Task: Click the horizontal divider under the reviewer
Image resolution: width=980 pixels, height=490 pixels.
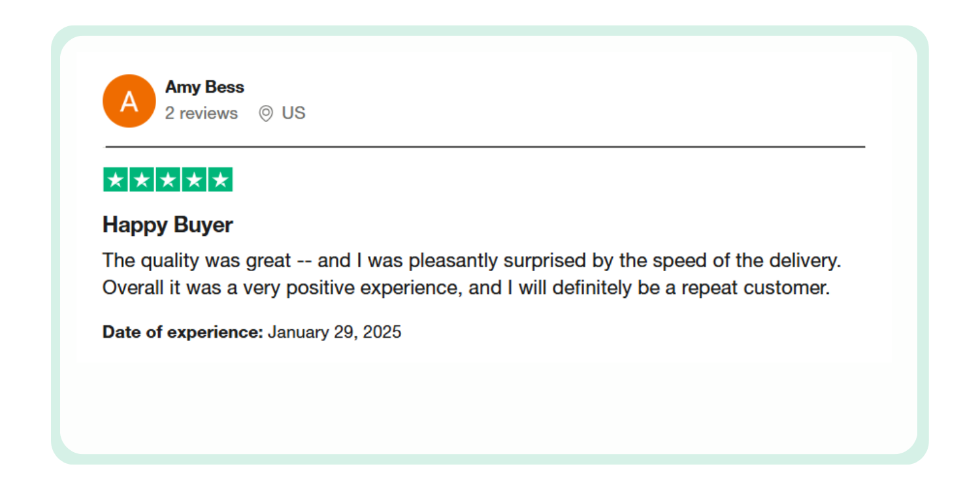Action: click(x=485, y=147)
